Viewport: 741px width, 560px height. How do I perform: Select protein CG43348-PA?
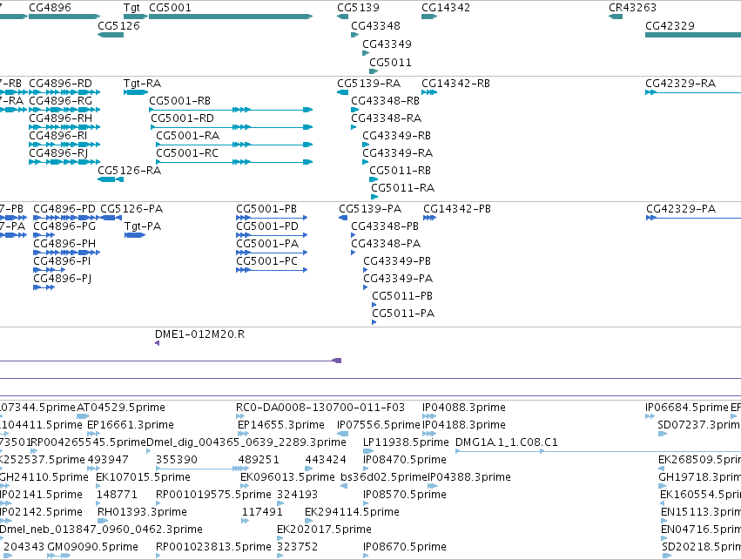pyautogui.click(x=386, y=244)
